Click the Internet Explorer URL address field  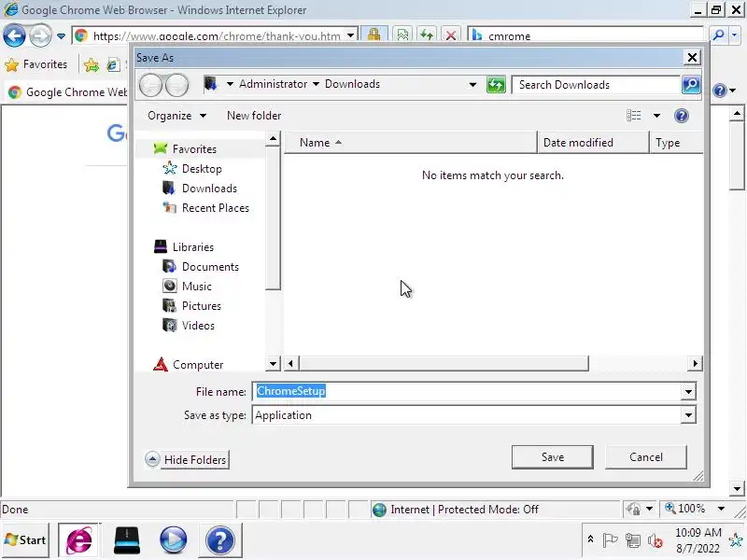coord(217,35)
